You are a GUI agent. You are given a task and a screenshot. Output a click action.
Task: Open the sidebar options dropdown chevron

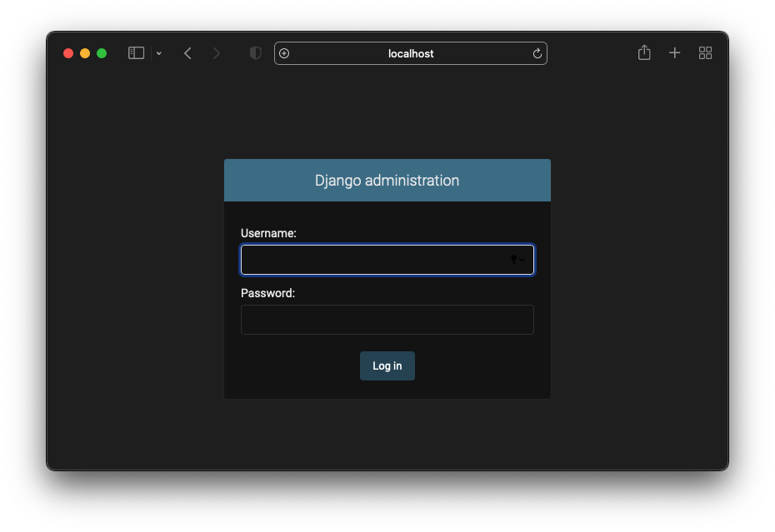[158, 53]
